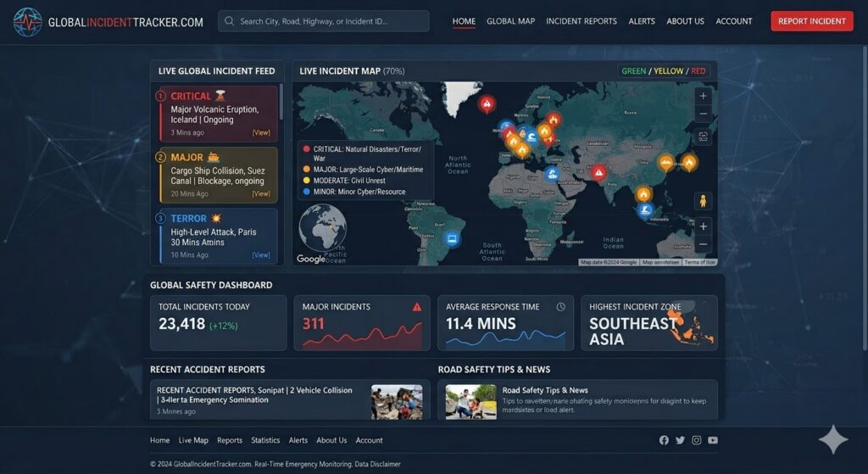Select the blue marker over Egypt and Suez
Screen dimensions: 868x474
click(551, 175)
